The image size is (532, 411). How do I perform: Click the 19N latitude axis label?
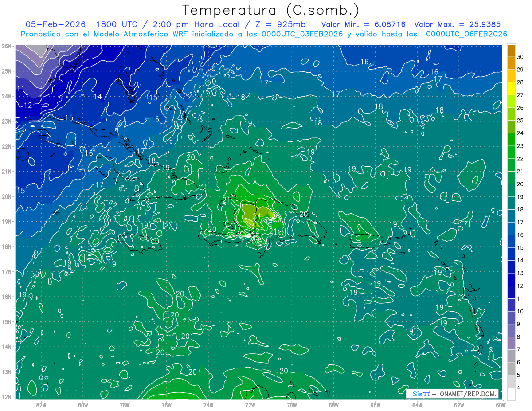6,221
